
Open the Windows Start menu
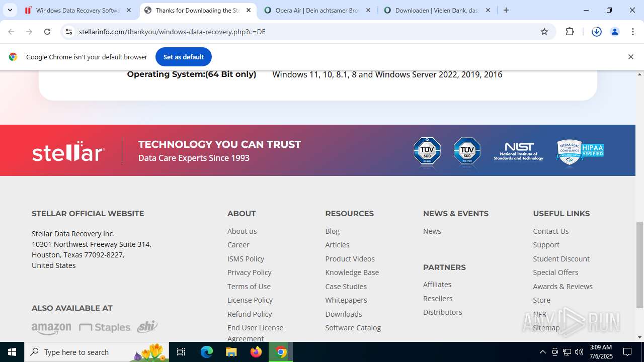12,352
